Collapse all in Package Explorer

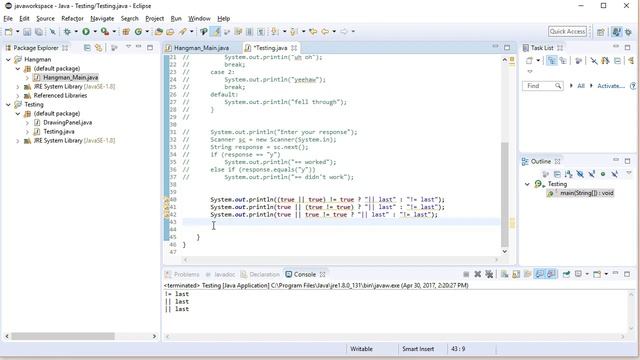click(87, 48)
